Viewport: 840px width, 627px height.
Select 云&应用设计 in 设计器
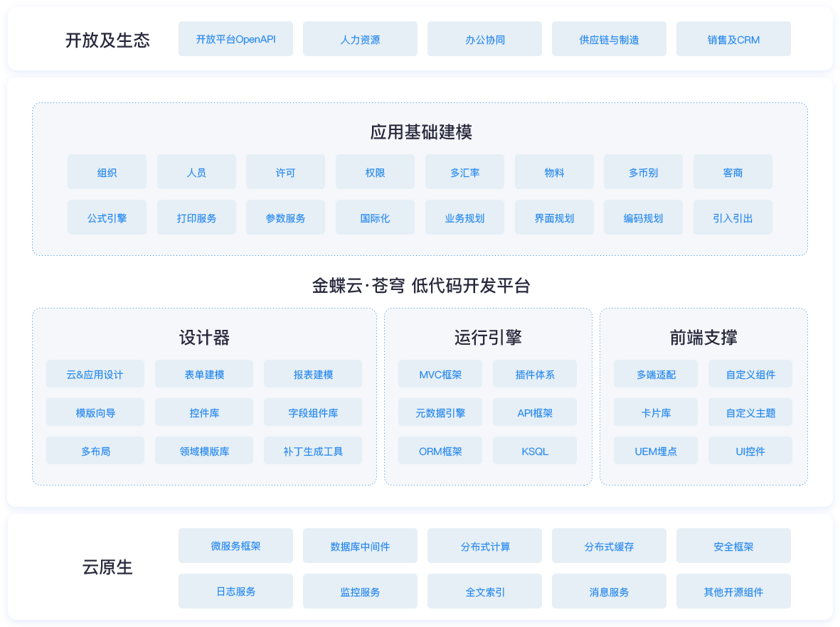click(x=95, y=373)
